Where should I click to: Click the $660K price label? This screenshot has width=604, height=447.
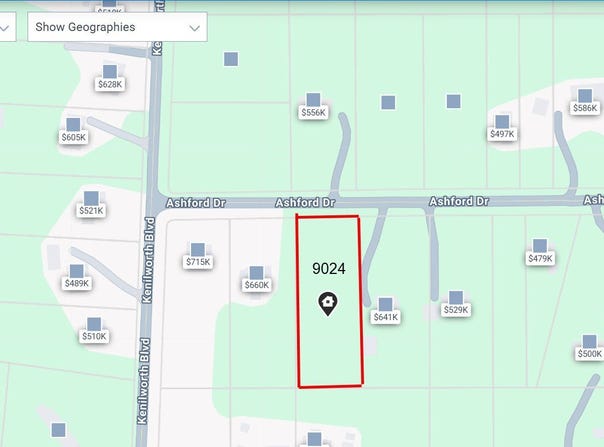click(x=257, y=285)
